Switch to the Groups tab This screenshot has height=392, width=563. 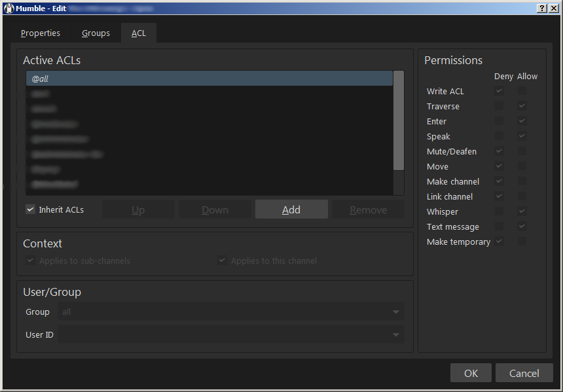point(96,33)
